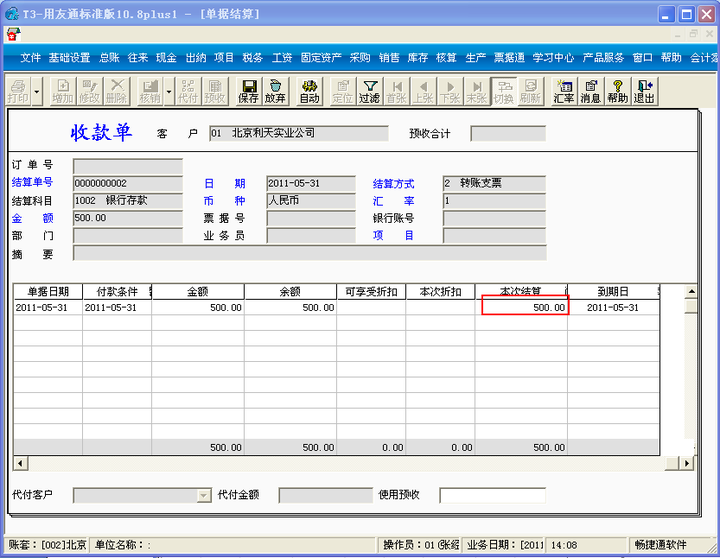Screen dimensions: 720x558
Task: Click the 使用预收 input field
Action: pyautogui.click(x=492, y=496)
